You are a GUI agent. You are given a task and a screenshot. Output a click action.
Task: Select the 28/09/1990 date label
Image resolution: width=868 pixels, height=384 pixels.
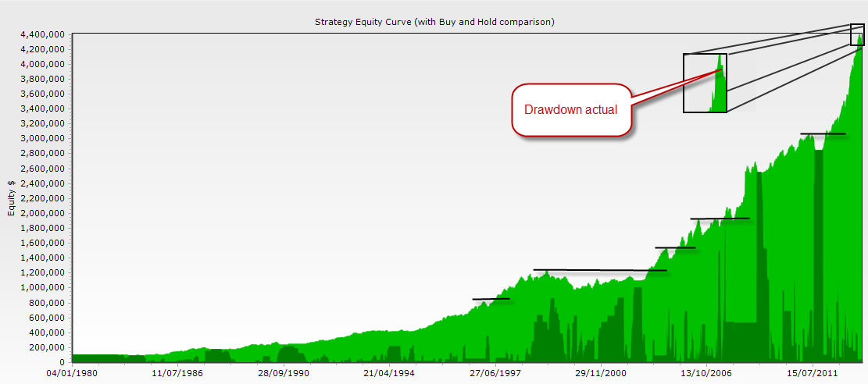click(x=283, y=374)
